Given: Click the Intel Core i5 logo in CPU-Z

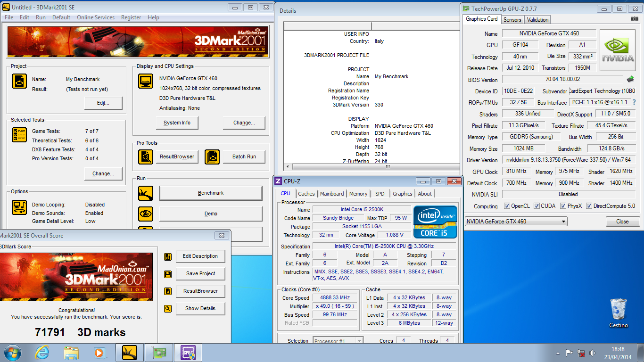Looking at the screenshot, I should (x=436, y=222).
